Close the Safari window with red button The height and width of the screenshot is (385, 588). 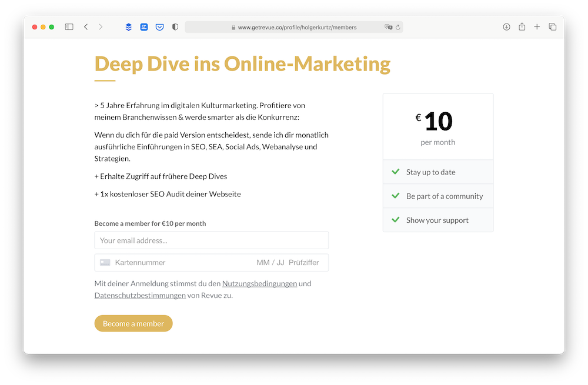tap(35, 27)
